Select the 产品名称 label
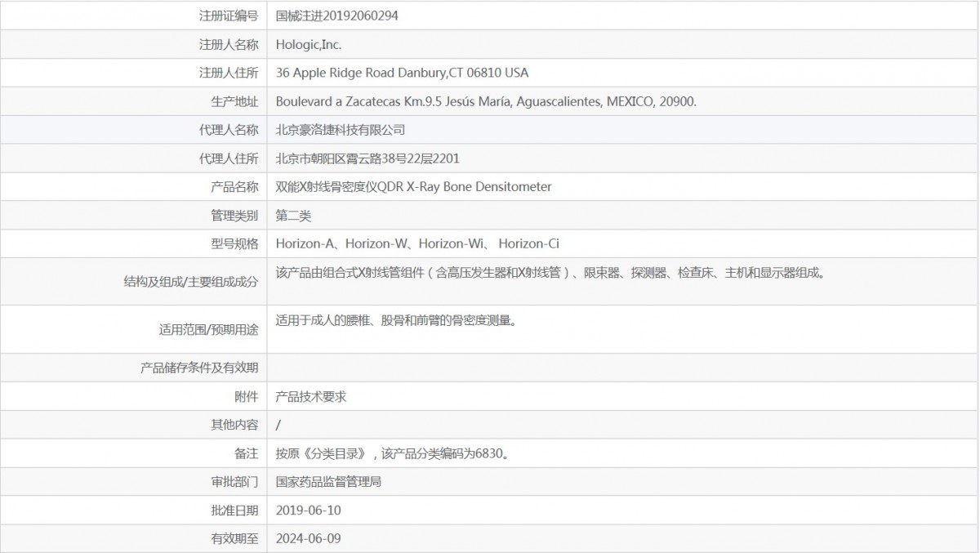 tap(234, 187)
